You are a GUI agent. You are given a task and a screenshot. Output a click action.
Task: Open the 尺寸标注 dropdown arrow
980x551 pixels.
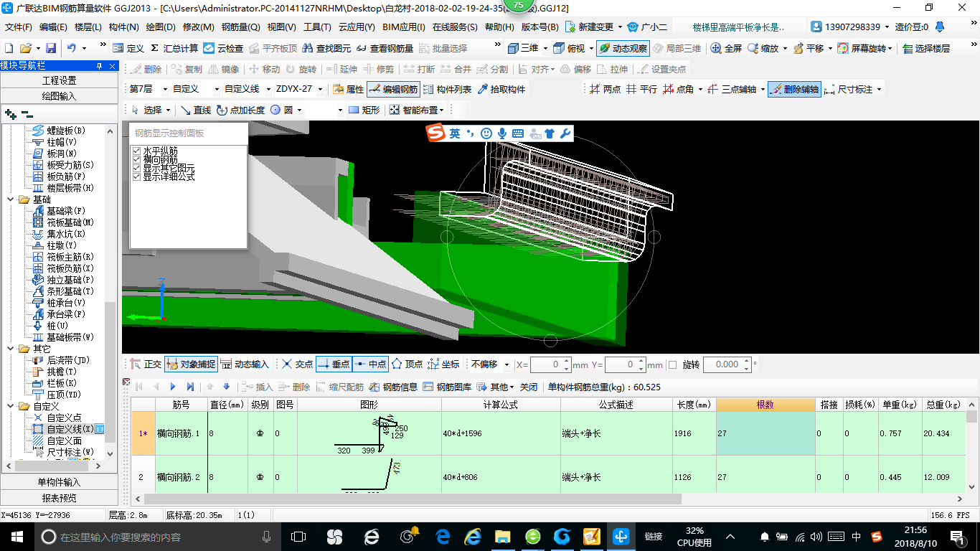[x=879, y=90]
